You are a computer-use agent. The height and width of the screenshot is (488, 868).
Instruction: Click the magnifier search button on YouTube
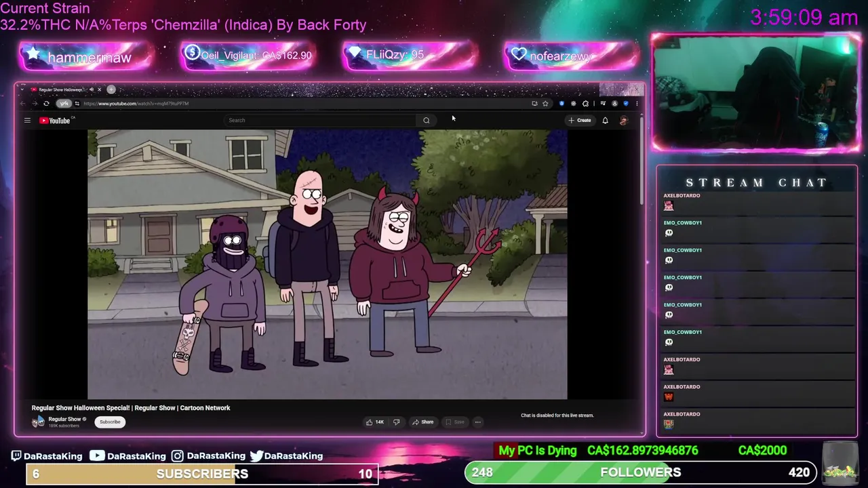427,120
